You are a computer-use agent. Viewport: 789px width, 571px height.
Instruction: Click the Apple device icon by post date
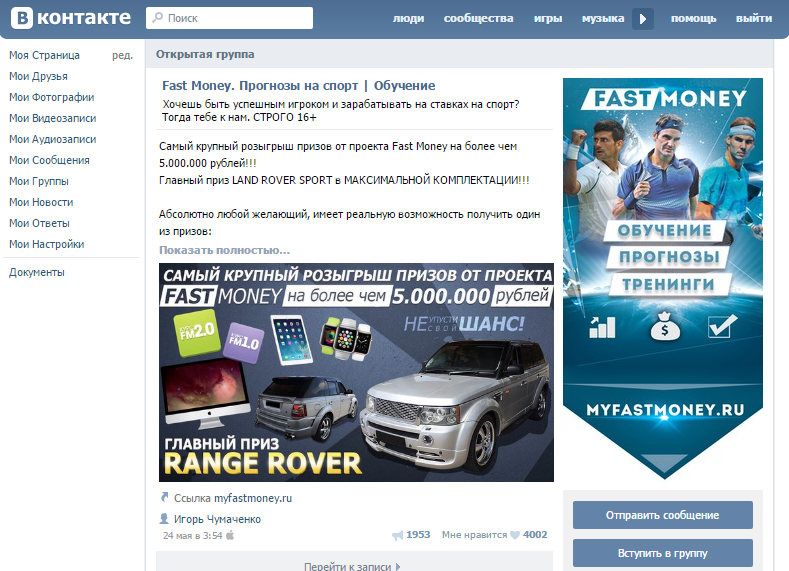click(x=230, y=535)
